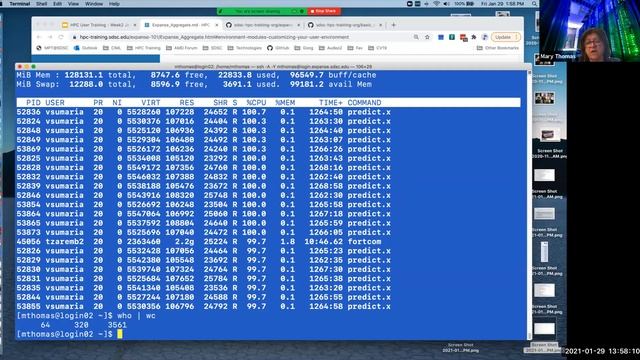Image resolution: width=640 pixels, height=360 pixels.
Task: Click PID 45056 in the process list
Action: [28, 242]
